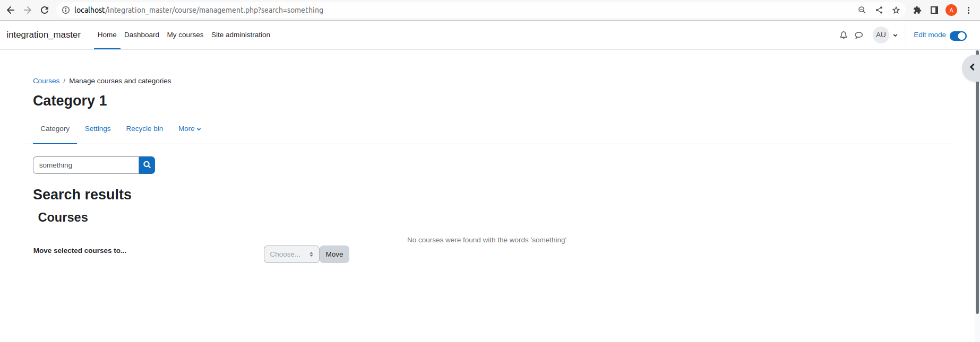
Task: Open the browser side panel icon
Action: coord(934,10)
